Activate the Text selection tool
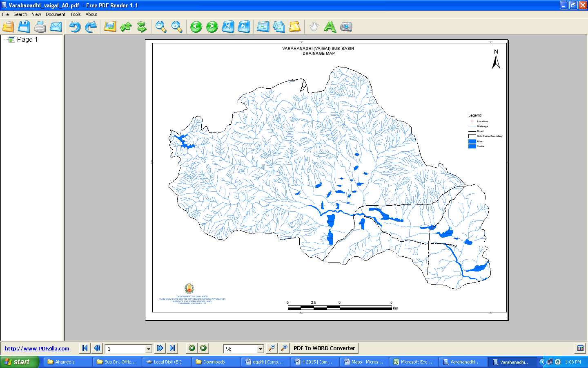Viewport: 588px width, 368px height. click(x=330, y=27)
